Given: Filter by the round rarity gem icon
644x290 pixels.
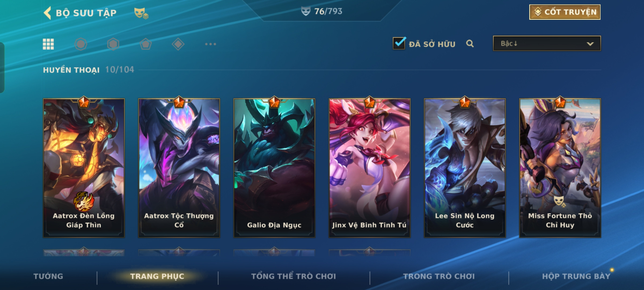Looking at the screenshot, I should (81, 44).
